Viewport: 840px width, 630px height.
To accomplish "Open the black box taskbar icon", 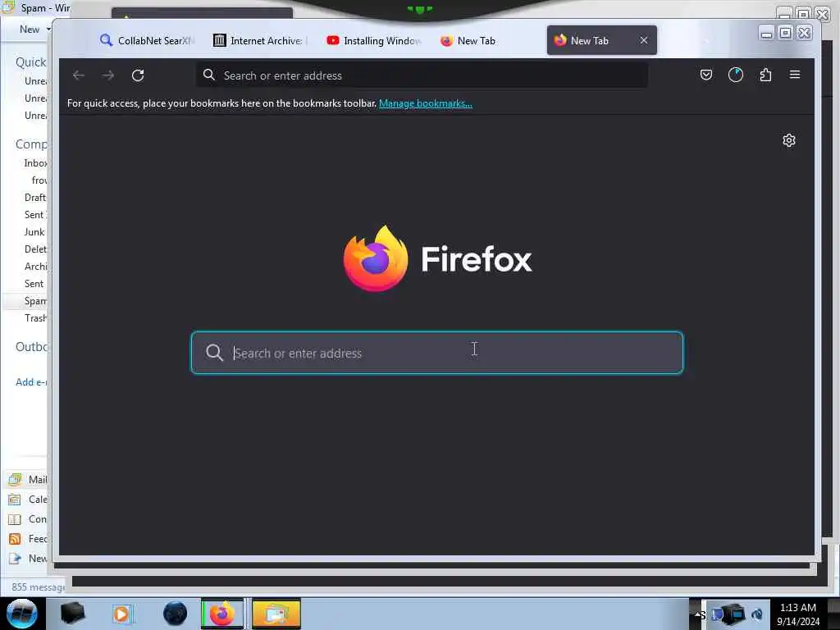I will tap(72, 614).
